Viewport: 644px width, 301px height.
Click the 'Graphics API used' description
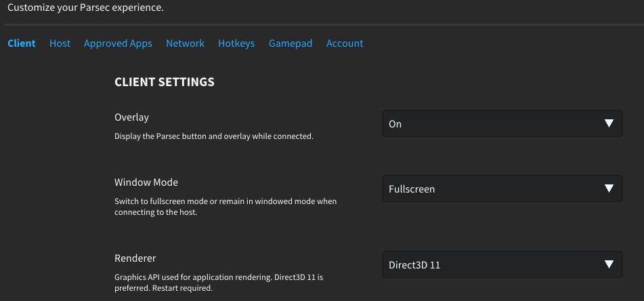point(219,283)
